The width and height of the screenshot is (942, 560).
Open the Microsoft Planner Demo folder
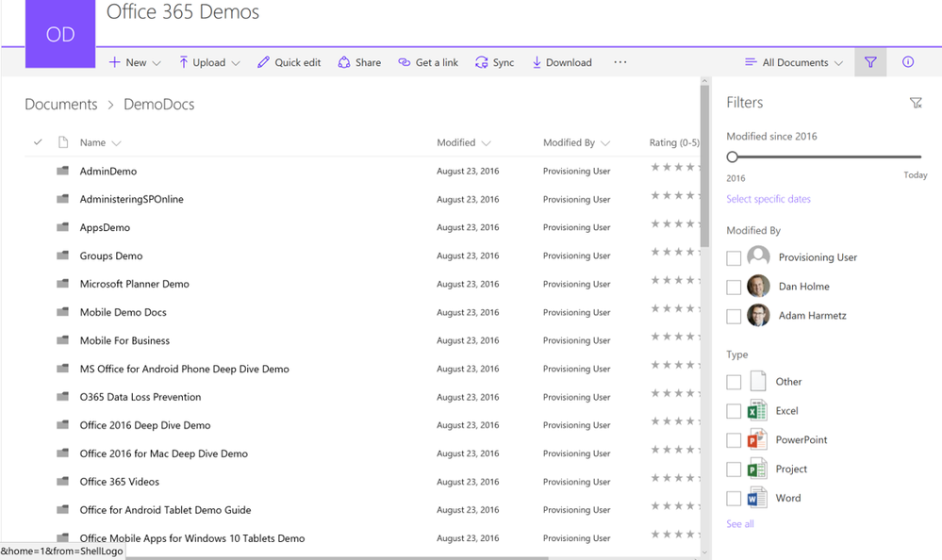coord(135,284)
